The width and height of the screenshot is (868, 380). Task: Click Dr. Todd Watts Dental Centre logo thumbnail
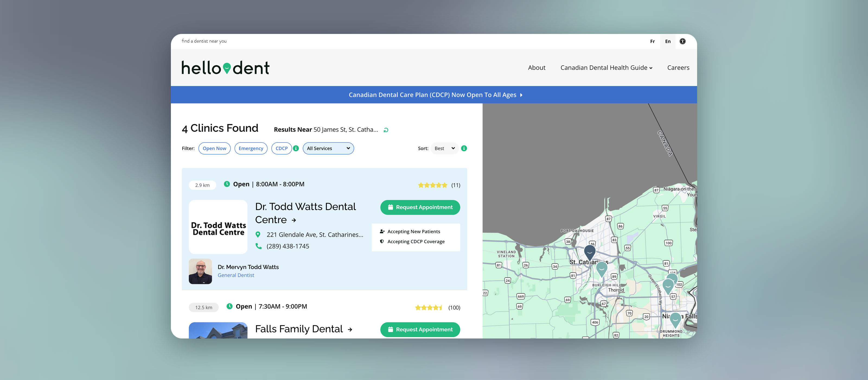(218, 227)
